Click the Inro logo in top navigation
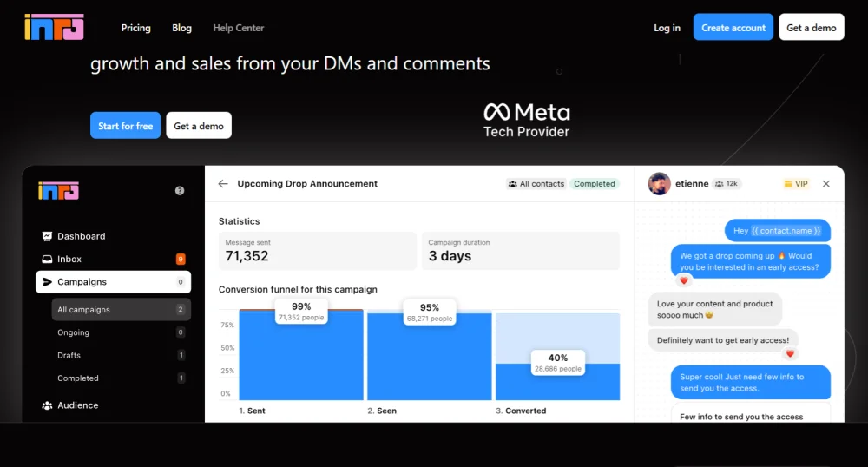The image size is (868, 467). pos(54,27)
